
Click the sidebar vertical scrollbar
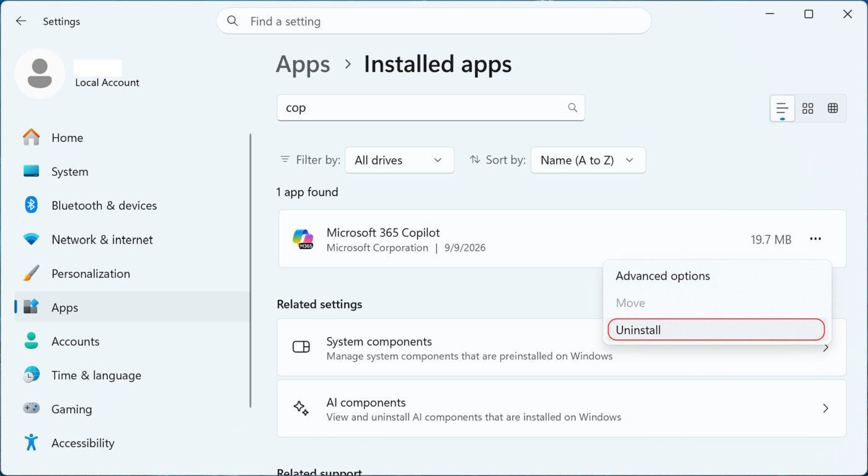coord(250,271)
